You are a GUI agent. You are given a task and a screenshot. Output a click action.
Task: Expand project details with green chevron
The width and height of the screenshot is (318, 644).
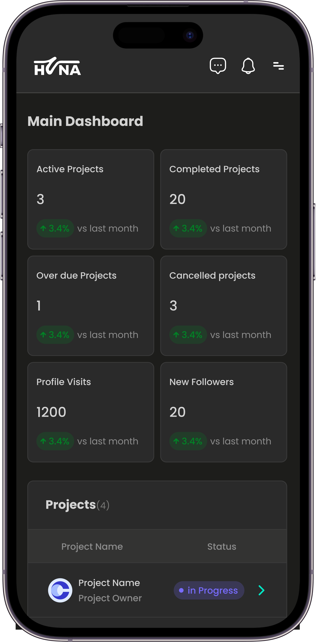[x=261, y=590]
